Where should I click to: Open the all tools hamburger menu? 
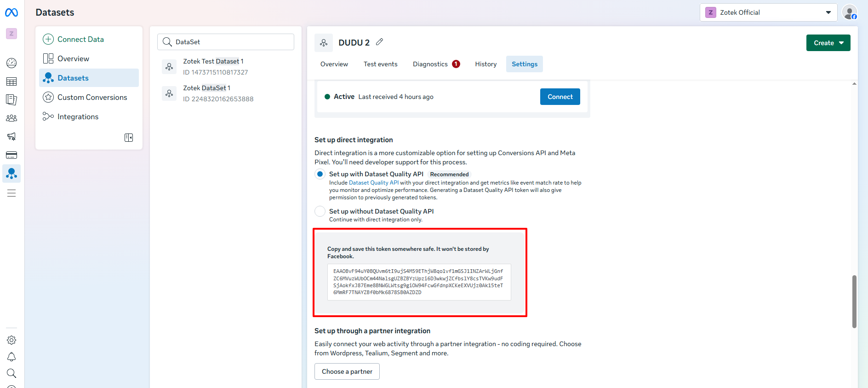pyautogui.click(x=11, y=193)
